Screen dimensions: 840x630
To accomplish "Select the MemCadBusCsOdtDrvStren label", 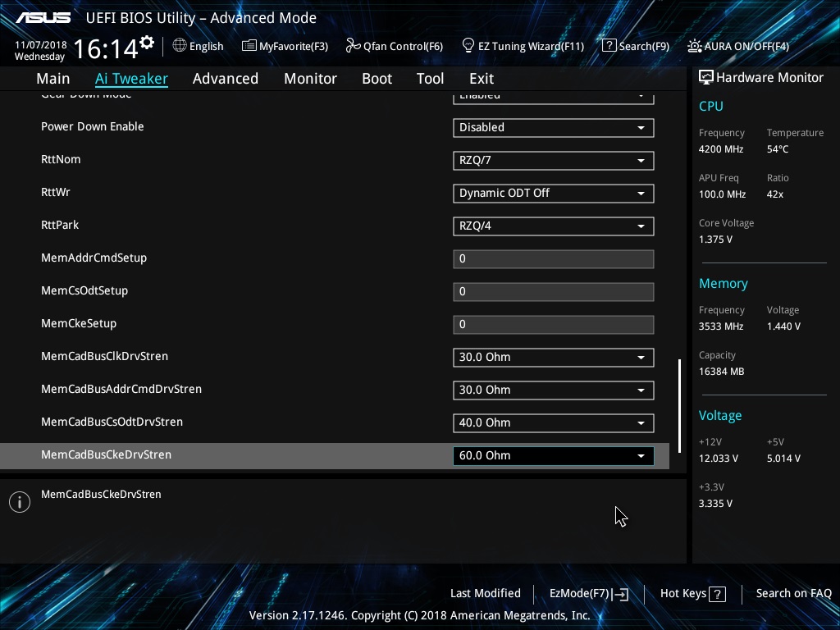I will coord(112,422).
